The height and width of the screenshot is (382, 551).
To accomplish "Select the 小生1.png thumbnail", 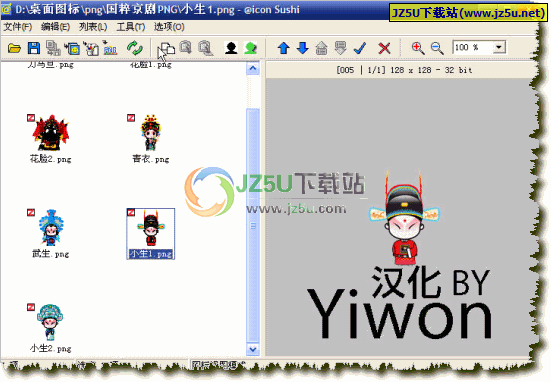I will click(x=151, y=228).
